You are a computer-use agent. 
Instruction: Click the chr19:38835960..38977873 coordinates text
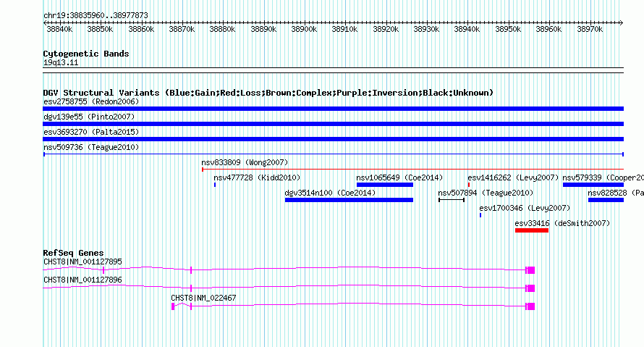tap(96, 16)
